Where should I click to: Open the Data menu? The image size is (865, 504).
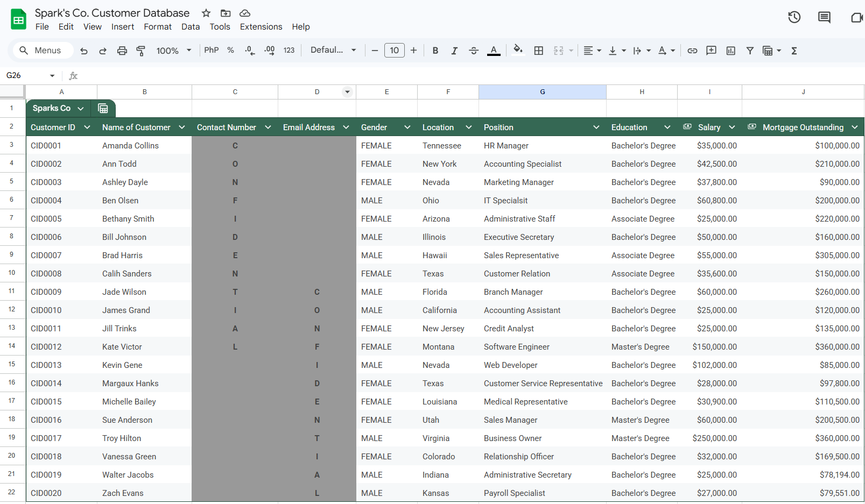point(191,27)
